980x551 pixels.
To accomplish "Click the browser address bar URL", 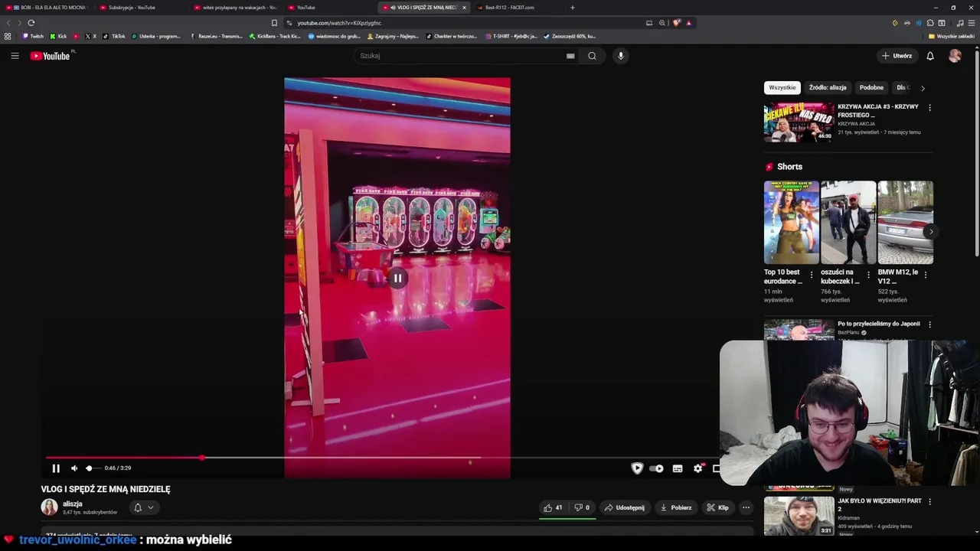I will tap(339, 23).
